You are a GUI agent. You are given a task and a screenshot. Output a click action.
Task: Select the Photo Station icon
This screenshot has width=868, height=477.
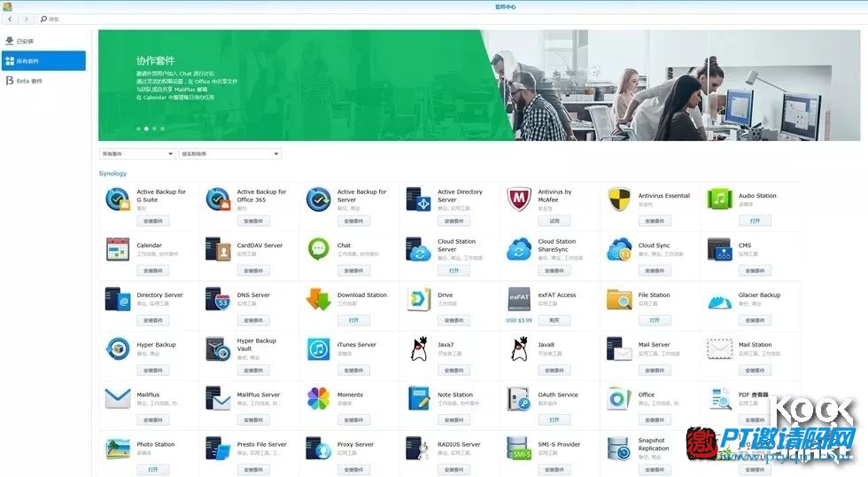point(117,449)
